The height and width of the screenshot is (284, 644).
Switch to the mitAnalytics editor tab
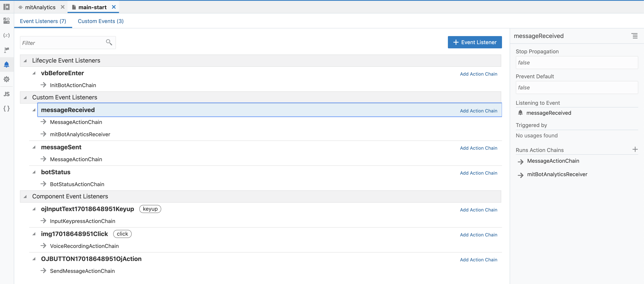[x=40, y=7]
